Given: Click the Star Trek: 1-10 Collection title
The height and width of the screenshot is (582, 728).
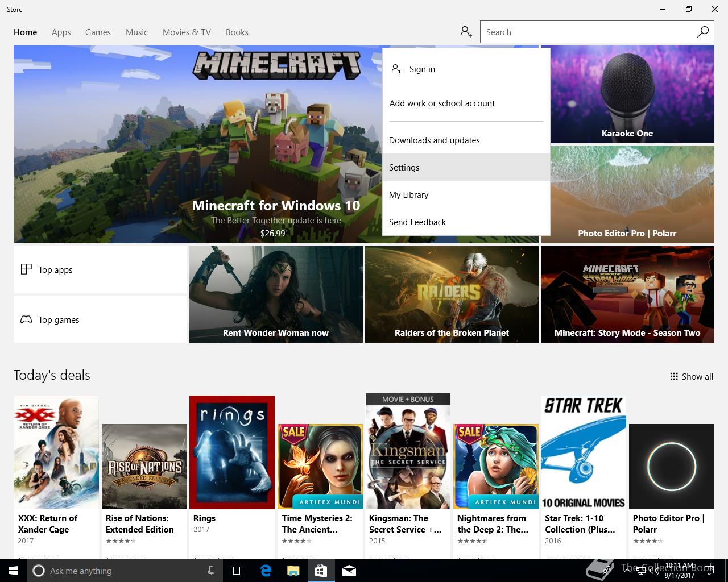Looking at the screenshot, I should coord(580,523).
